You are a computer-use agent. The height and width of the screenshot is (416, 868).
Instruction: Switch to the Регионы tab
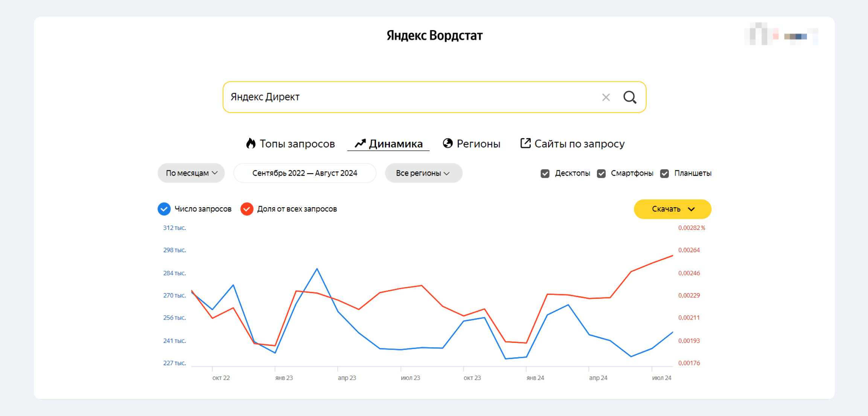point(478,144)
